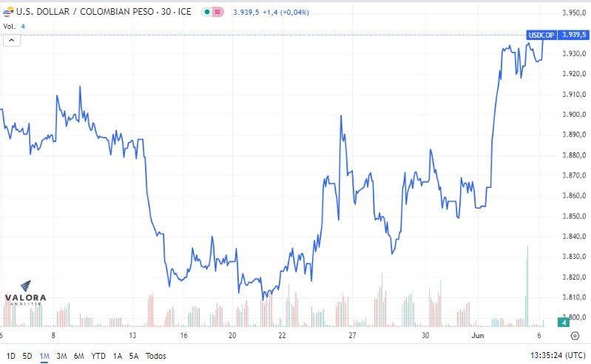Switch to the 6M range
591x364 pixels.
[78, 356]
